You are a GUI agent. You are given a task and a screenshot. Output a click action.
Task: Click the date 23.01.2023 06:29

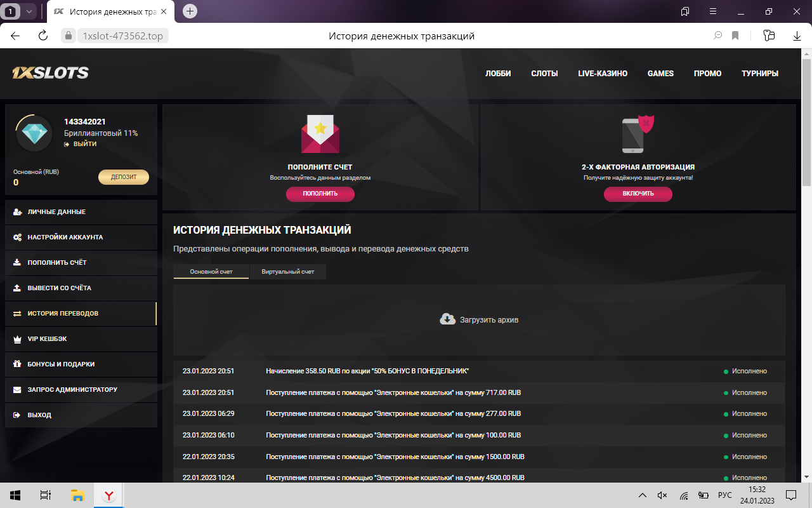209,413
